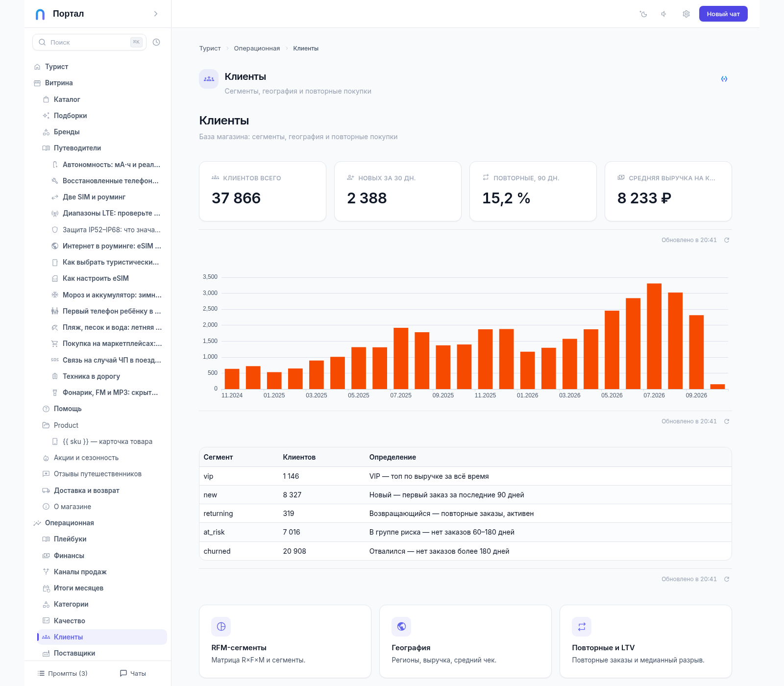Click the sound speaker icon
The width and height of the screenshot is (784, 686).
click(x=664, y=14)
